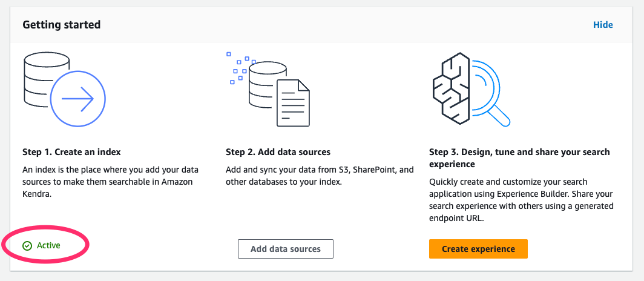Click the scattered blue squares graphic
Image resolution: width=644 pixels, height=281 pixels.
pyautogui.click(x=241, y=68)
